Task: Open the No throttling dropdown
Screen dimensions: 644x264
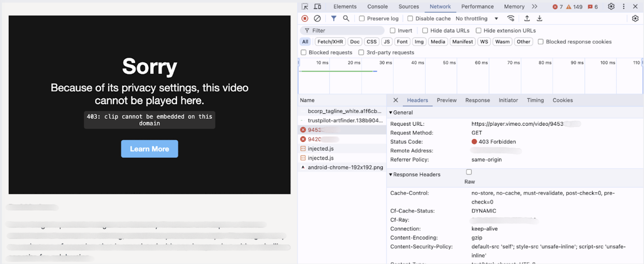Action: (477, 19)
